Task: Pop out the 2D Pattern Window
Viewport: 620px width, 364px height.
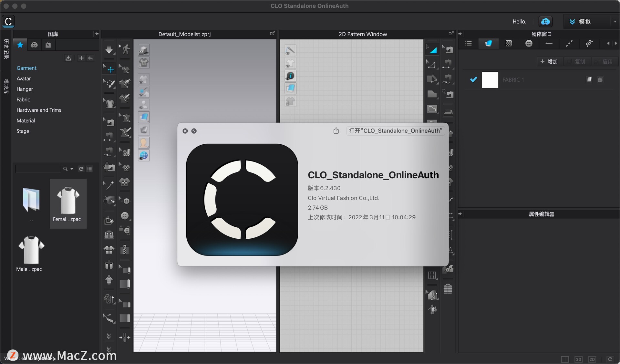Action: [451, 33]
